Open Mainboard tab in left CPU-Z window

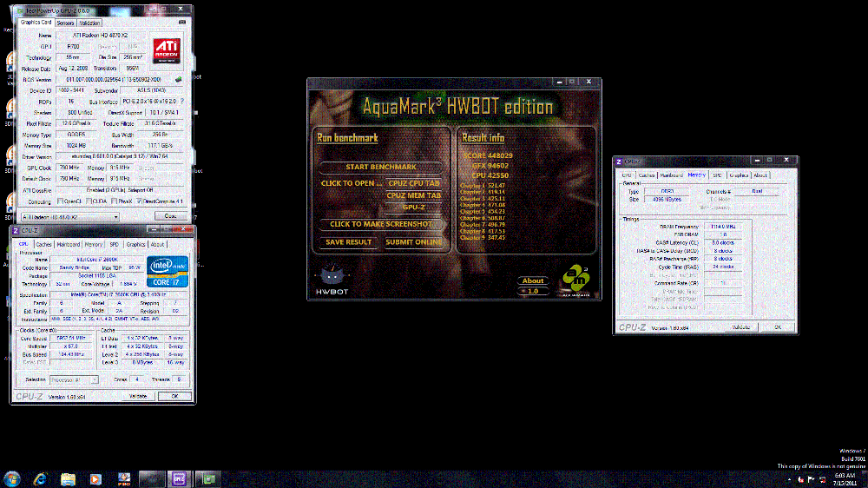click(x=69, y=244)
